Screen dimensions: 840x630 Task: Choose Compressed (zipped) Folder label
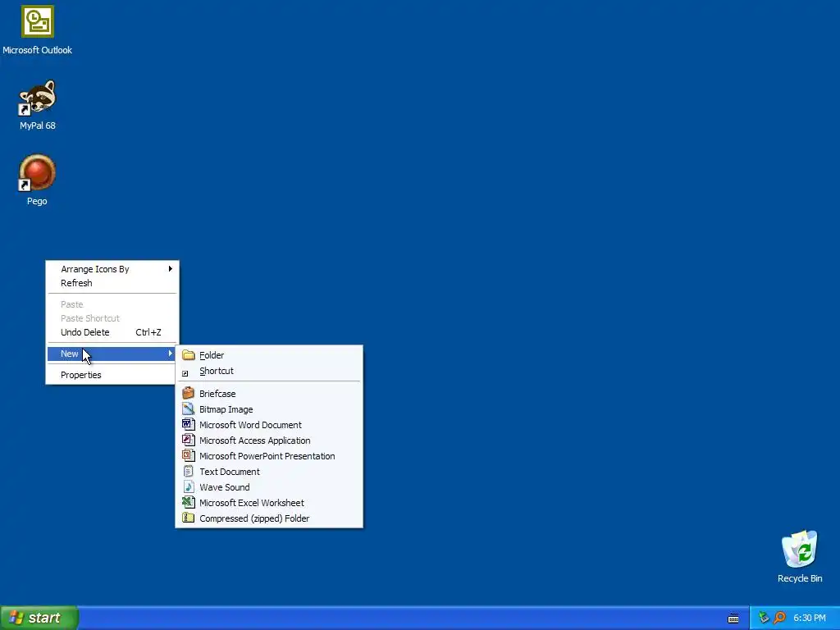point(254,518)
